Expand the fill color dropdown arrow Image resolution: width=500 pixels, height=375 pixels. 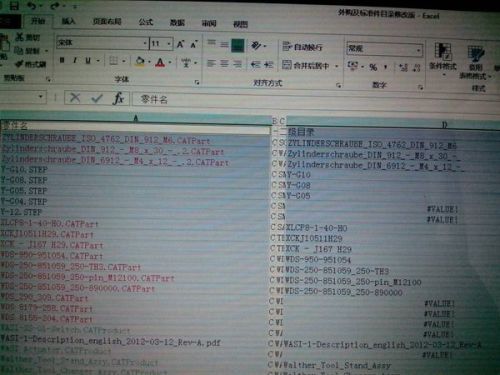tap(149, 62)
